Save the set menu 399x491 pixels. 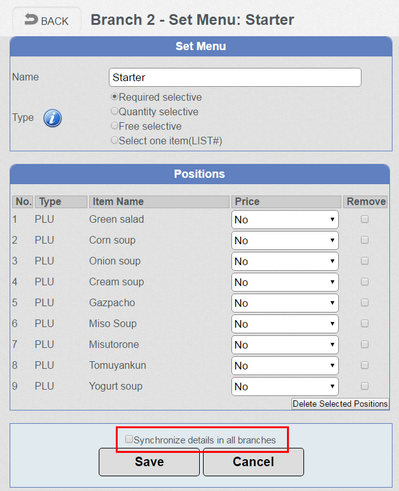pos(149,462)
